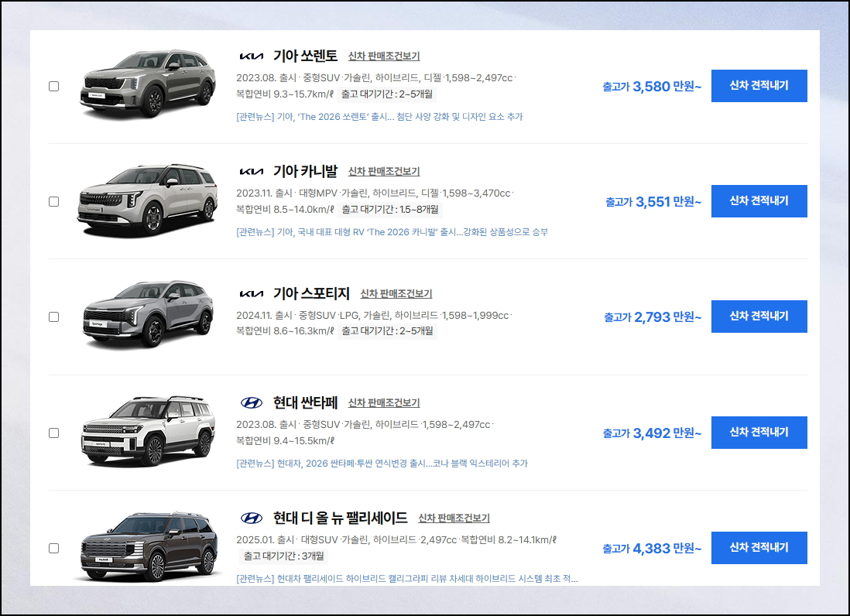This screenshot has width=850, height=616.
Task: Open the 기아 카니발 model title
Action: [305, 171]
